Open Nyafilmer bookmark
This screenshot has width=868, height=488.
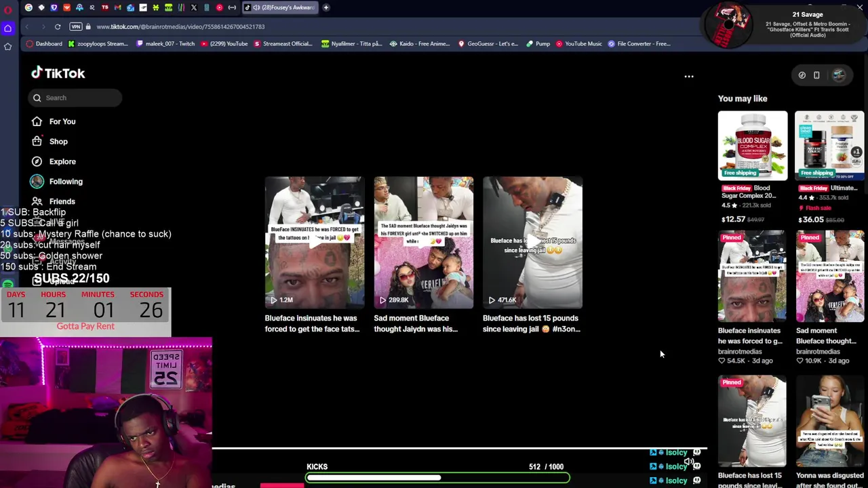pos(352,43)
